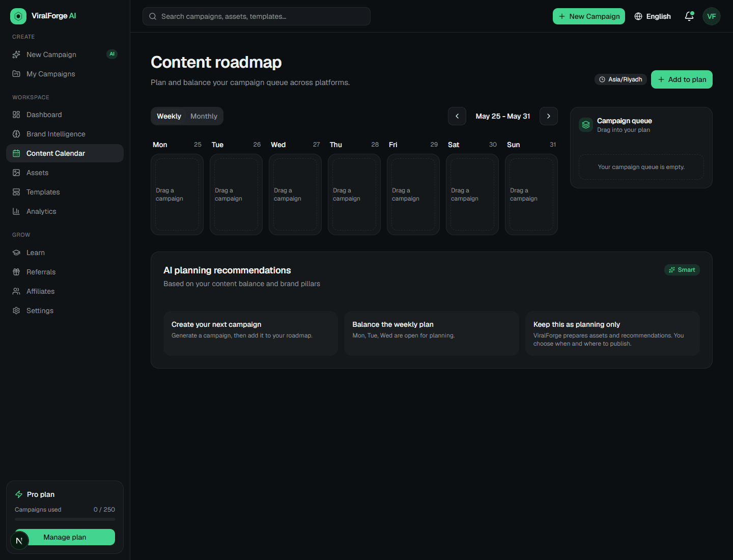
Task: Open the Referrals sidebar label
Action: pyautogui.click(x=41, y=272)
